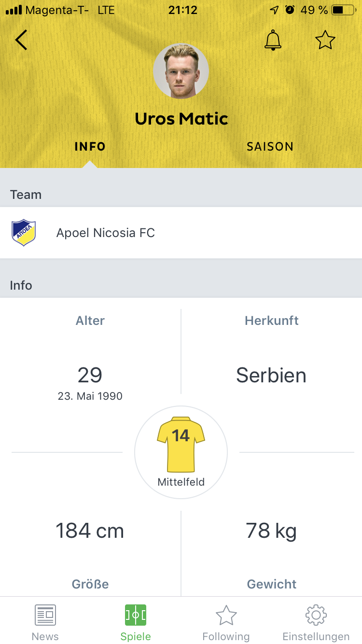The width and height of the screenshot is (362, 644).
Task: Tap the Serbien origin value
Action: click(x=271, y=376)
